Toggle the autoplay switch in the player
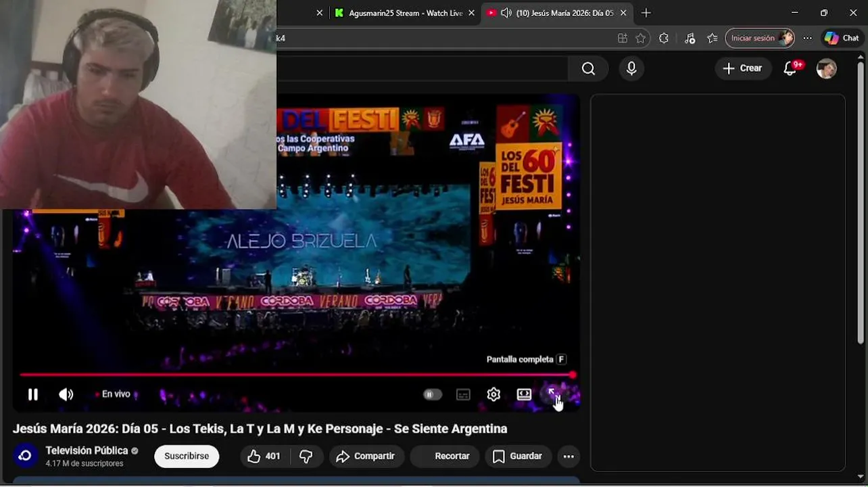 [x=433, y=394]
